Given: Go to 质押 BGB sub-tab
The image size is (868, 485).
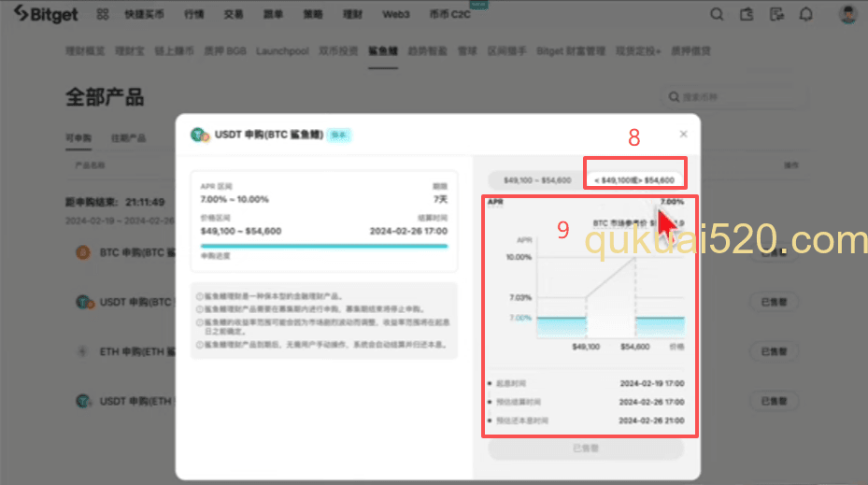Looking at the screenshot, I should (x=225, y=51).
